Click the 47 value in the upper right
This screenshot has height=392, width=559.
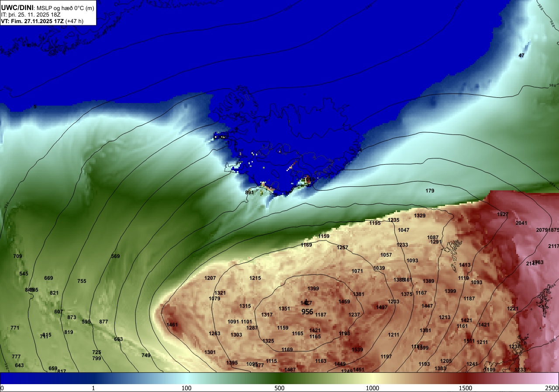pos(521,55)
